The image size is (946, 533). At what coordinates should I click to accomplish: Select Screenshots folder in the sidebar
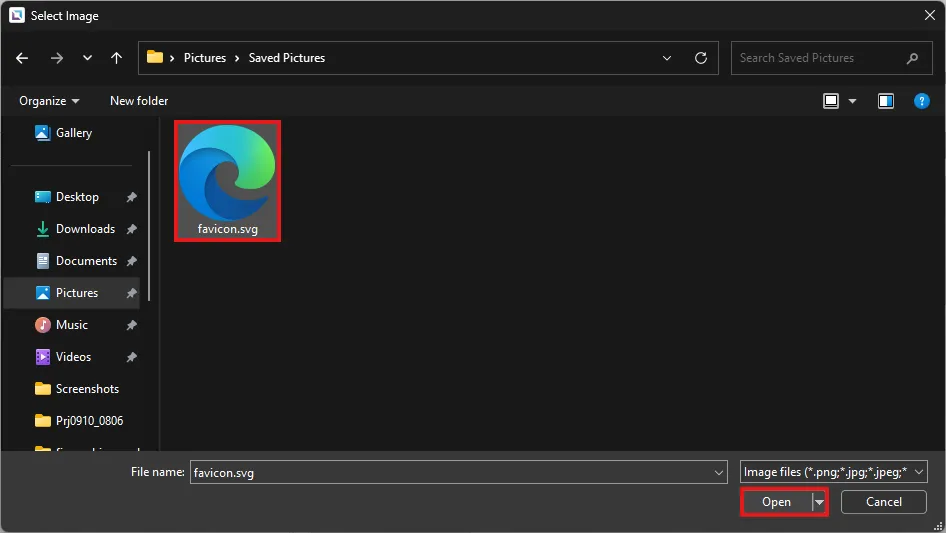coord(86,389)
